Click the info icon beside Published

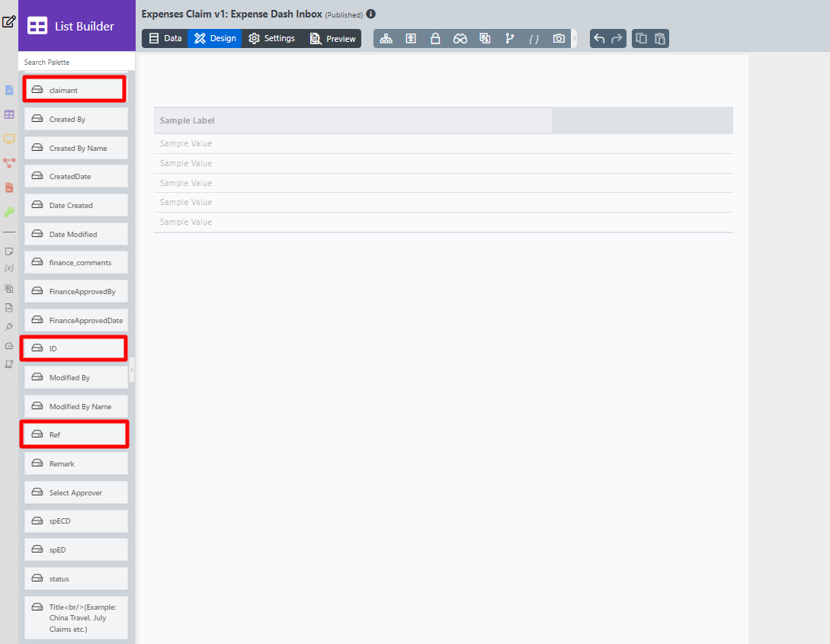tap(371, 14)
